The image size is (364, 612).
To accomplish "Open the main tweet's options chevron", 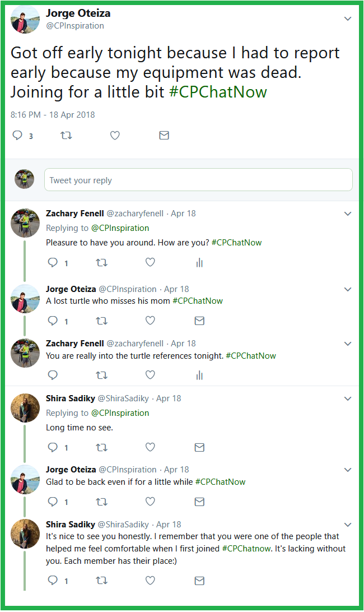I will point(348,18).
